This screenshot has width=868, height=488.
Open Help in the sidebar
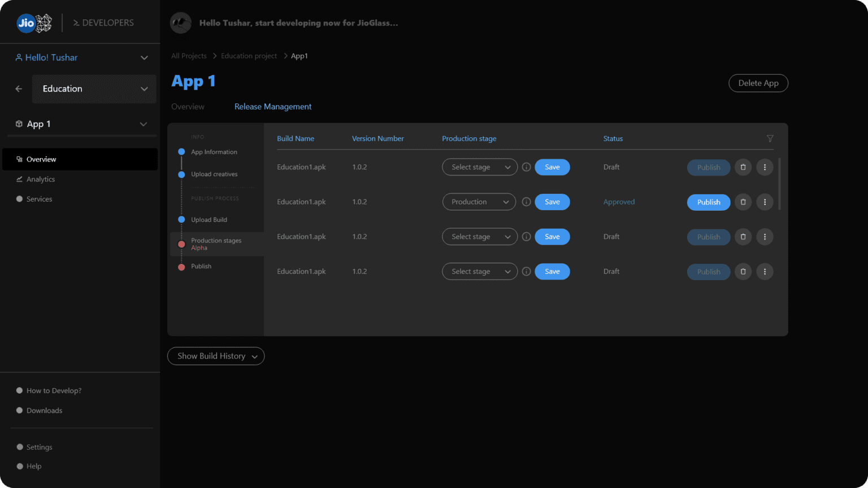[29, 466]
